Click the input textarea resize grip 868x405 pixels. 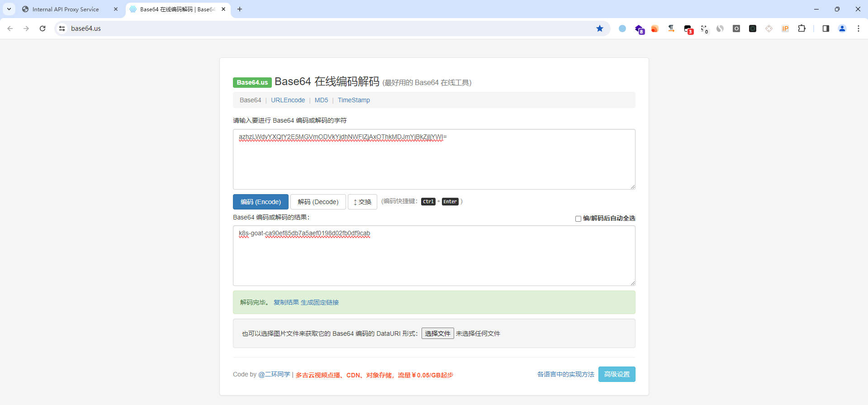[632, 186]
